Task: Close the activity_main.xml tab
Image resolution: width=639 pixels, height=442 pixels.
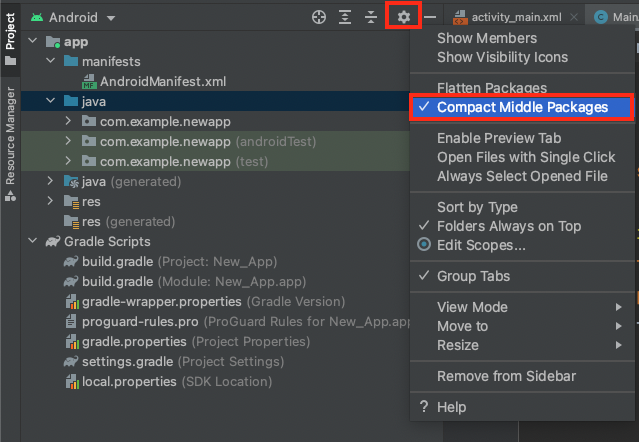Action: pyautogui.click(x=574, y=17)
